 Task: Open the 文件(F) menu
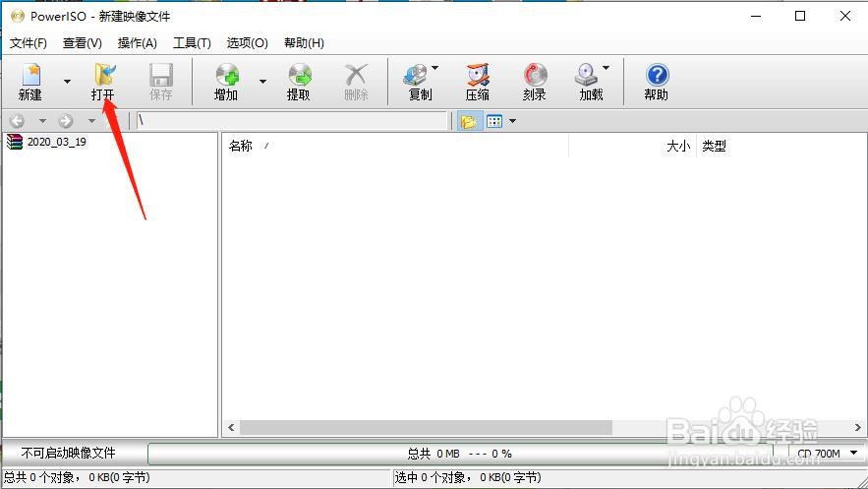click(29, 42)
